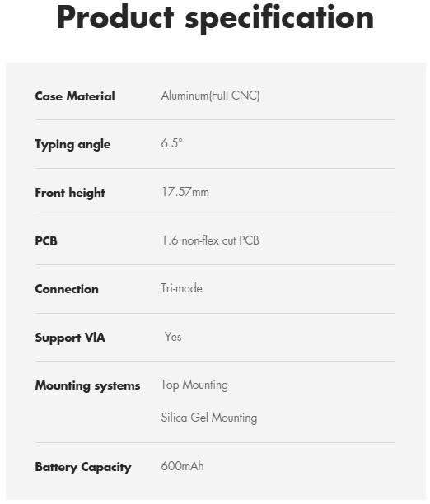Screen dimensions: 430x504
Task: Click the Product specification heading
Action: pyautogui.click(x=215, y=19)
